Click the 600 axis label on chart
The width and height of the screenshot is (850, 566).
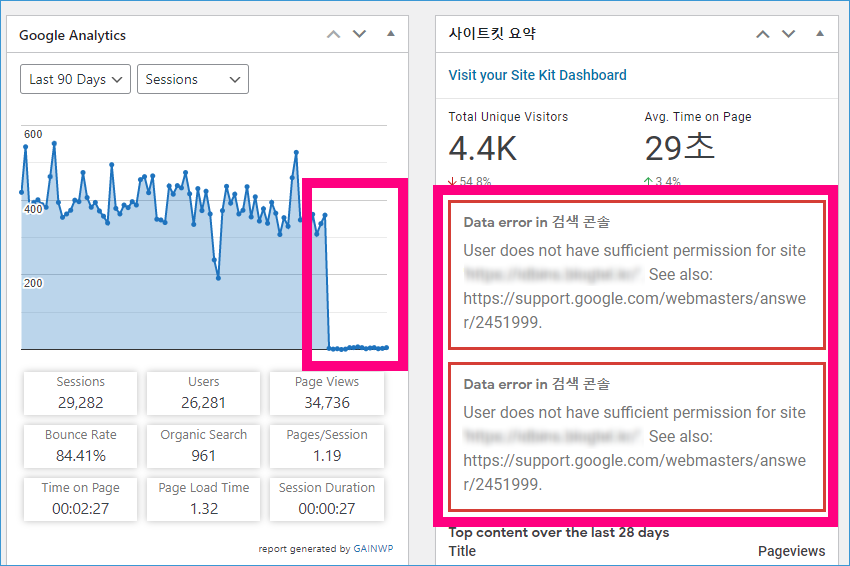pos(33,134)
